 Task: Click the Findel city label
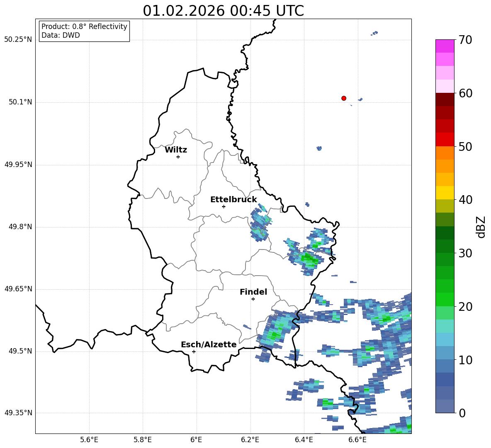coord(253,292)
